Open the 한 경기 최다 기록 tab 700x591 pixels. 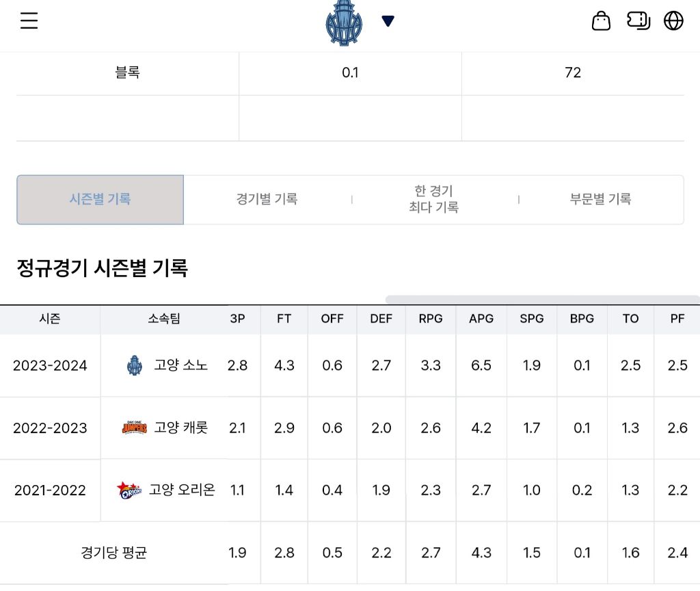click(433, 199)
